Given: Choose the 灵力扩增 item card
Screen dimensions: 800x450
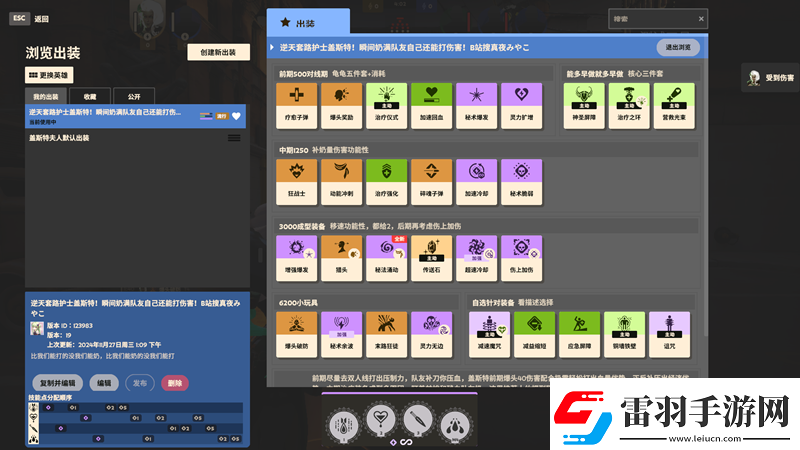Looking at the screenshot, I should (x=521, y=106).
